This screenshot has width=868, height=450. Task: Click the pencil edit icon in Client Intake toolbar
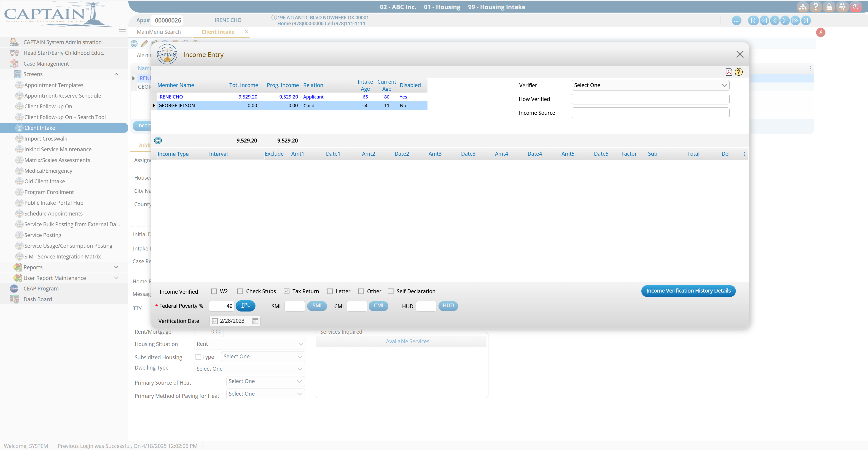144,44
